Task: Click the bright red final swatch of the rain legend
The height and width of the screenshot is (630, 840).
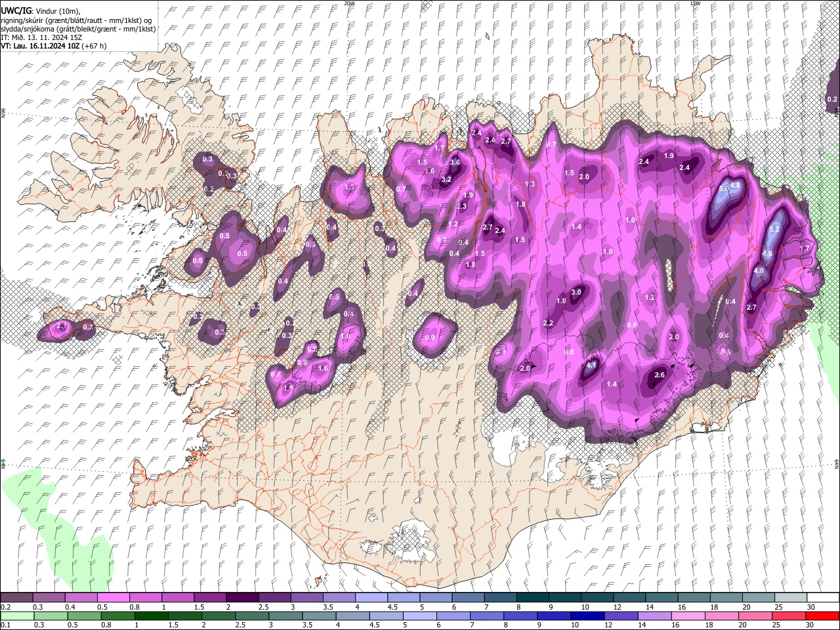Action: [822, 616]
